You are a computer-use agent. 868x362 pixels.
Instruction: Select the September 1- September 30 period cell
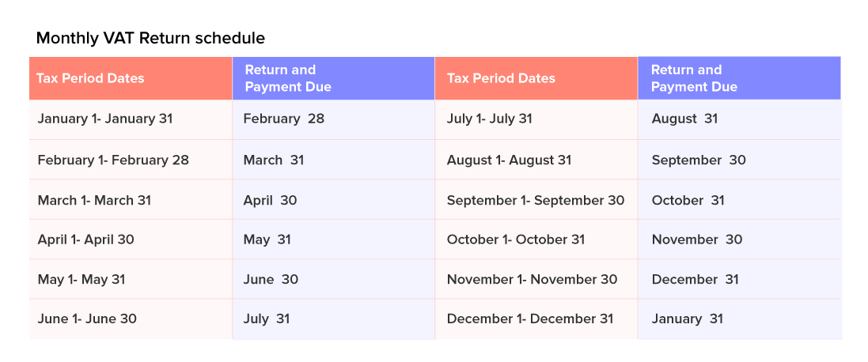tap(536, 201)
